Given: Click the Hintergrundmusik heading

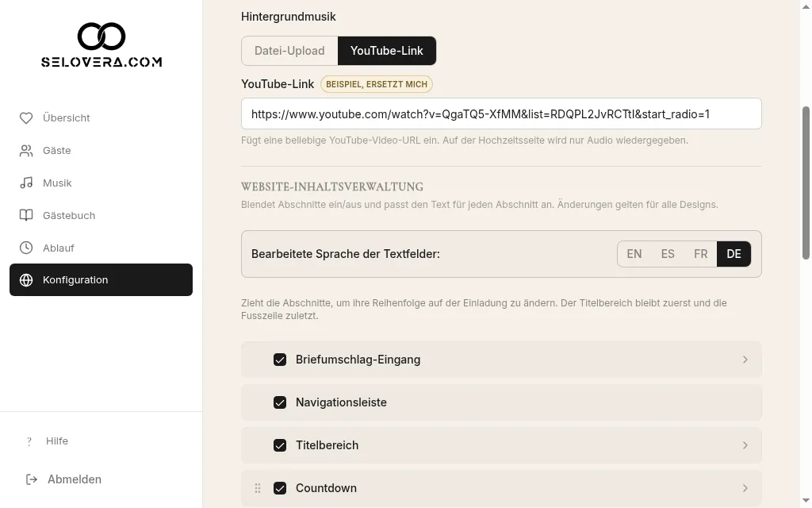Looking at the screenshot, I should [289, 17].
